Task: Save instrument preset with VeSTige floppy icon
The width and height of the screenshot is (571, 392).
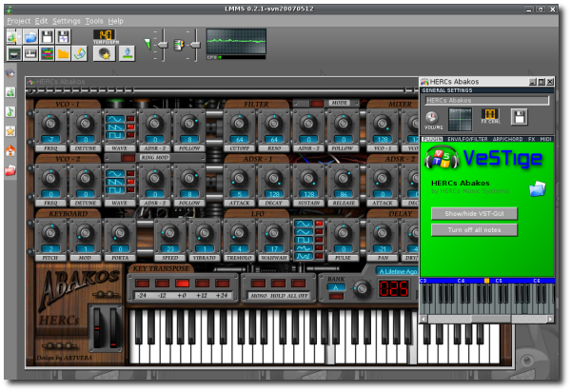Action: (x=520, y=117)
